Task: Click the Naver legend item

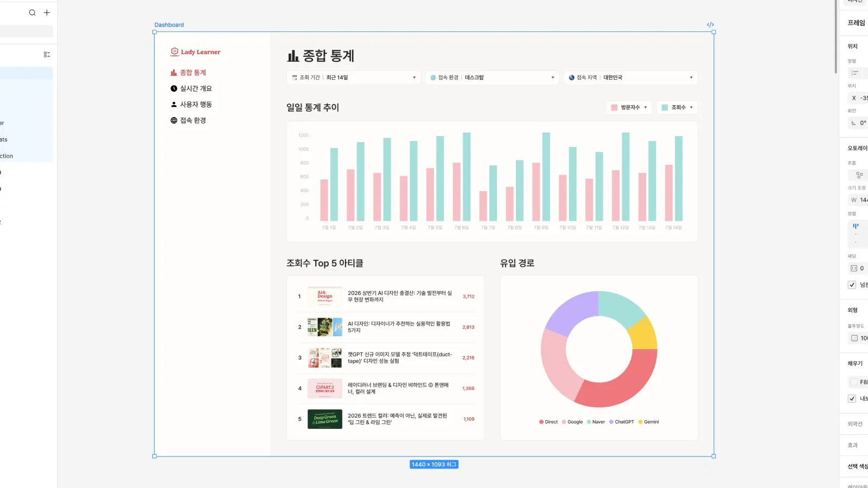Action: [596, 422]
